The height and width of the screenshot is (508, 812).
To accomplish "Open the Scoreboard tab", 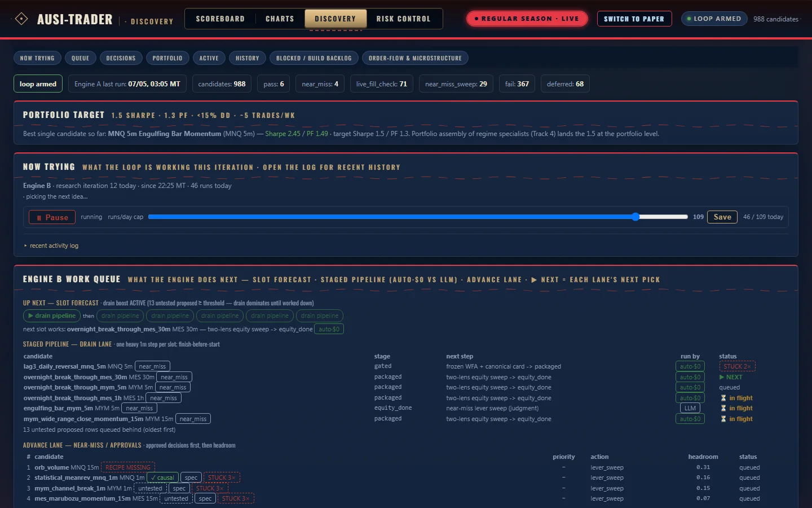I will [220, 19].
